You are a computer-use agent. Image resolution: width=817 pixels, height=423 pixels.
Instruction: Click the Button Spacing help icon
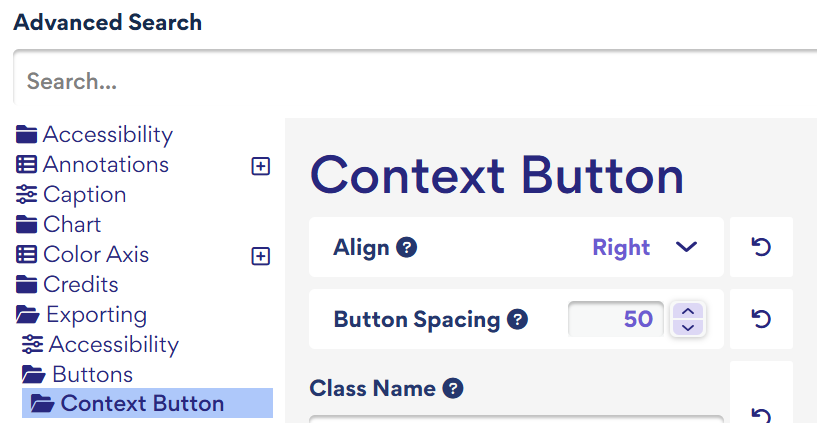point(517,319)
